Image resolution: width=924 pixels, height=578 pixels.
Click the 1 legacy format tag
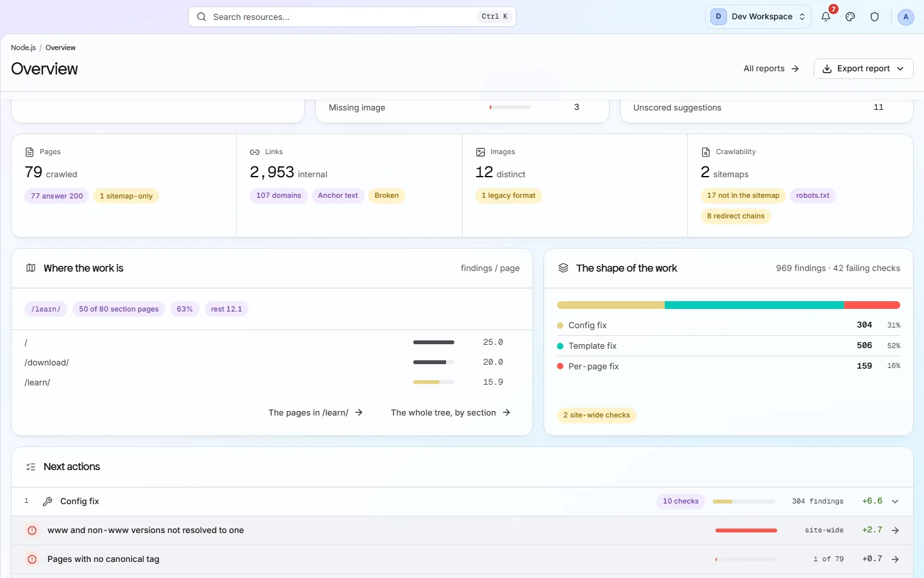tap(509, 196)
